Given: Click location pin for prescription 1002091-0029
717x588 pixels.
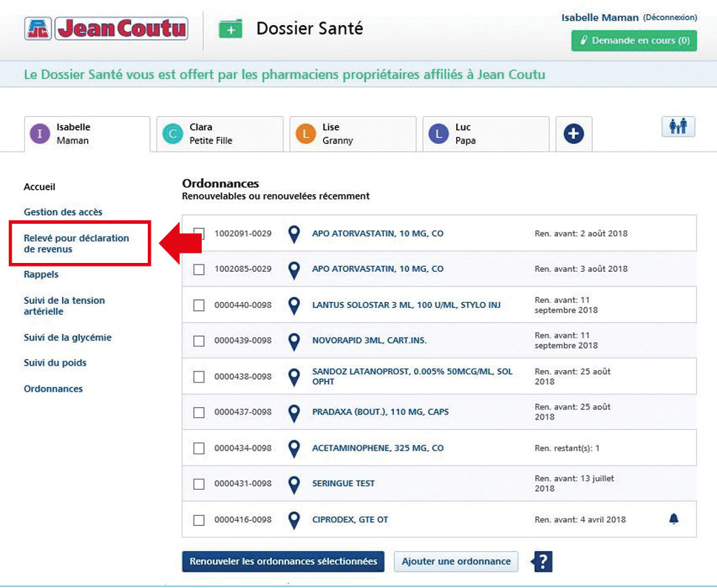Looking at the screenshot, I should pyautogui.click(x=294, y=234).
